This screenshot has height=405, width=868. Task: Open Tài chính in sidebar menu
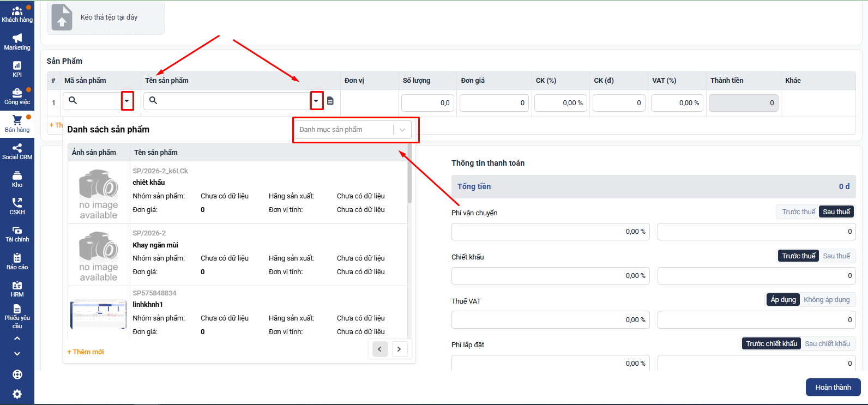17,233
